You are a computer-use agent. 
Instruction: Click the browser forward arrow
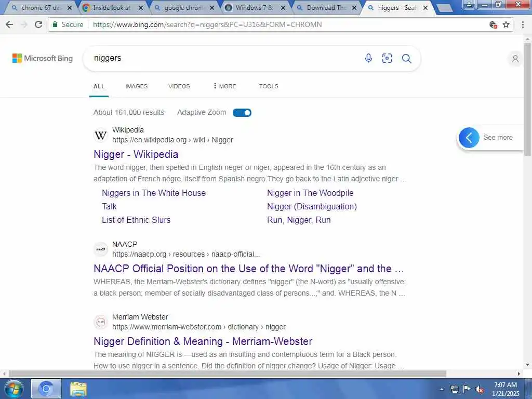[x=24, y=24]
